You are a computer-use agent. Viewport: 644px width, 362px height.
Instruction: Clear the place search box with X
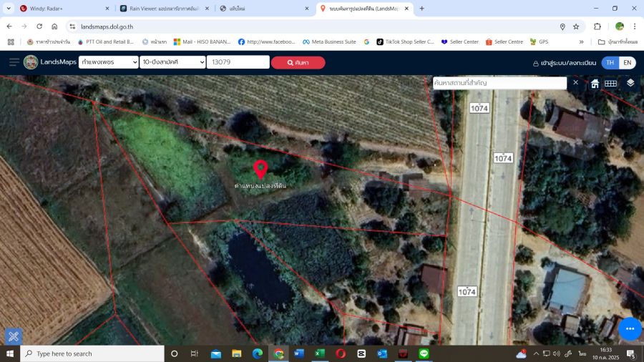[575, 83]
